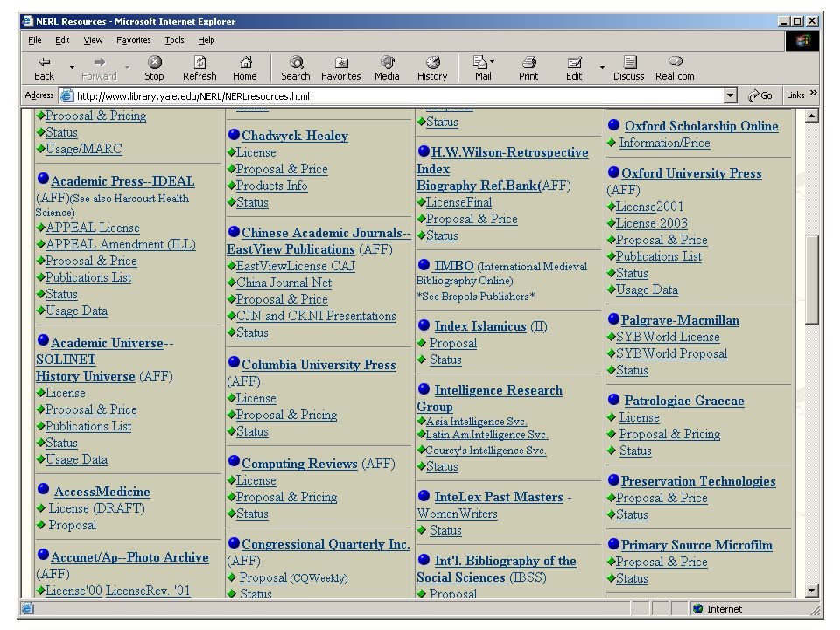This screenshot has height=630, width=840.
Task: Open the Favorites toolbar icon
Action: point(340,68)
